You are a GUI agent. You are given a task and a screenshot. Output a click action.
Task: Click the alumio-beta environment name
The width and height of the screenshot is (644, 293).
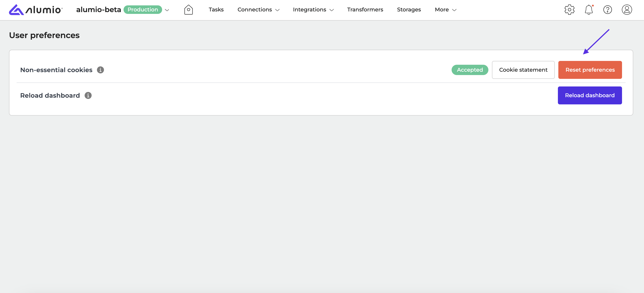coord(98,10)
